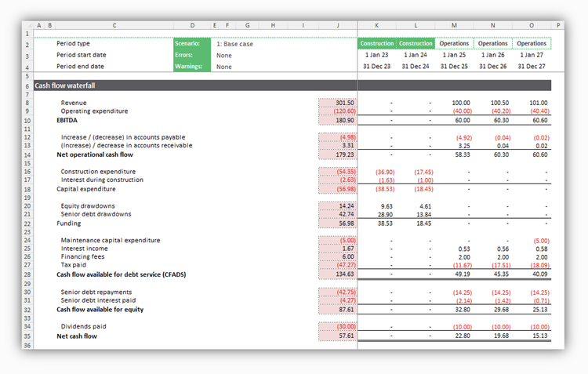
Task: Select EBITDA total cell 180.90
Action: 337,121
